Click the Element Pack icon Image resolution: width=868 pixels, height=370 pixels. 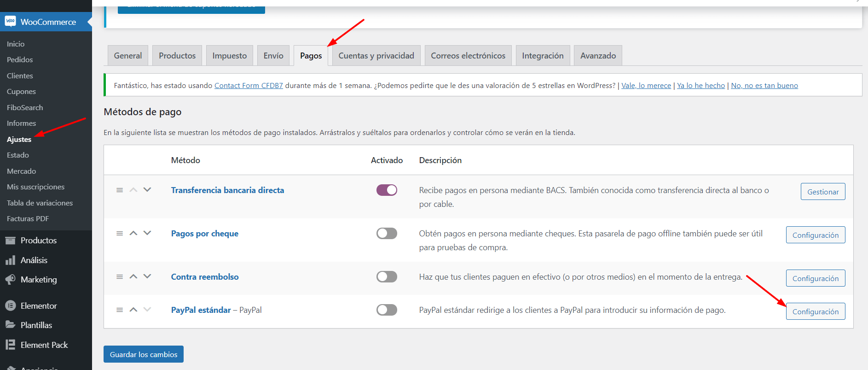10,345
